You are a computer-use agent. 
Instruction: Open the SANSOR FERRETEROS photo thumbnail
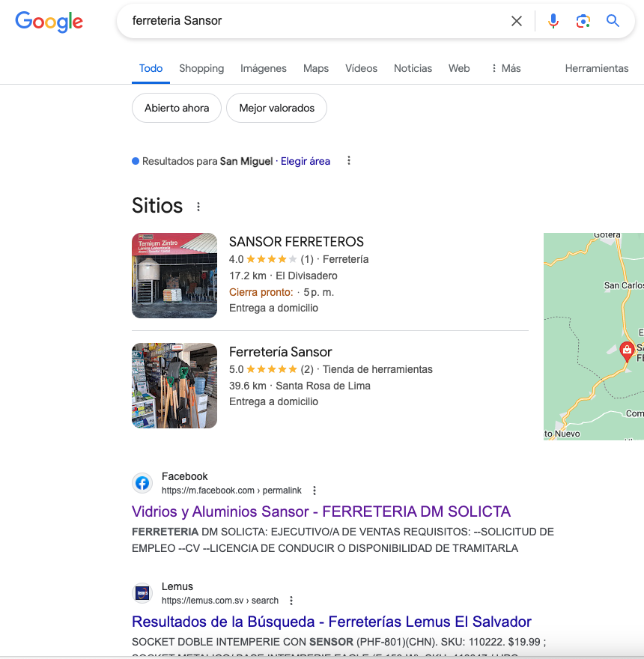174,276
